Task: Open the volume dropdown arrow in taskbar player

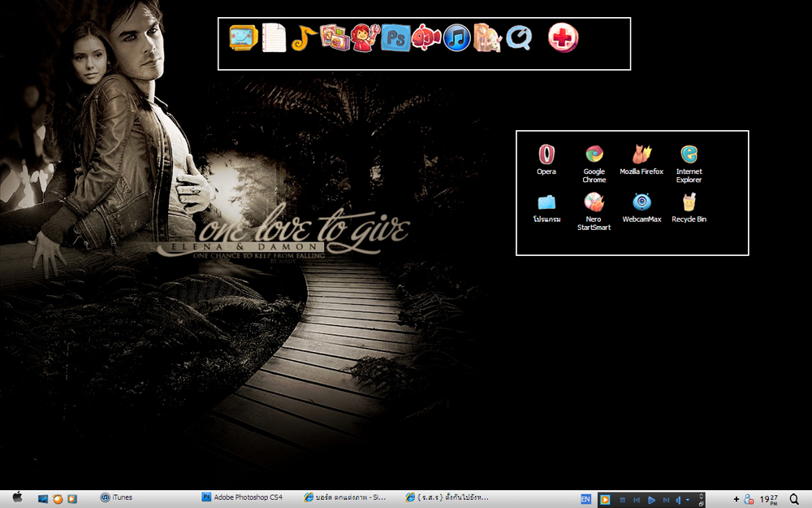Action: pyautogui.click(x=688, y=500)
